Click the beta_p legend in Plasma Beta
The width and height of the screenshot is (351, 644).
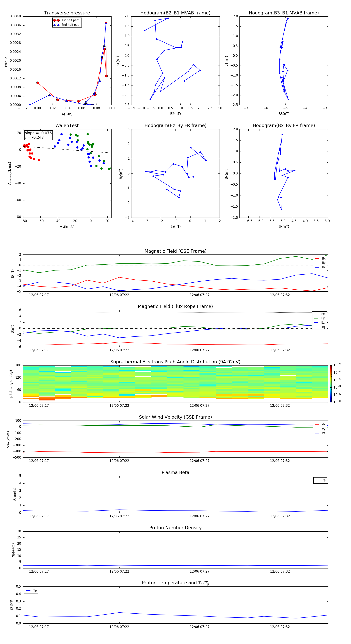[320, 480]
